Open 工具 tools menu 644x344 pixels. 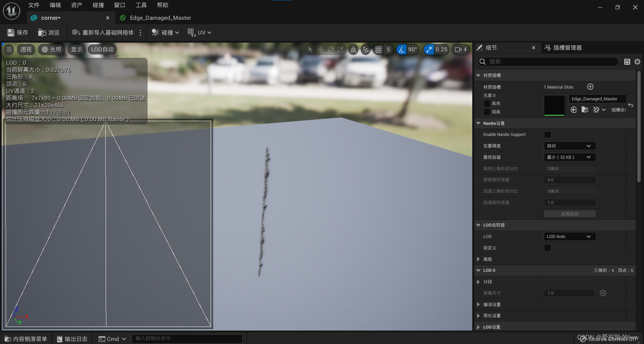[x=141, y=5]
